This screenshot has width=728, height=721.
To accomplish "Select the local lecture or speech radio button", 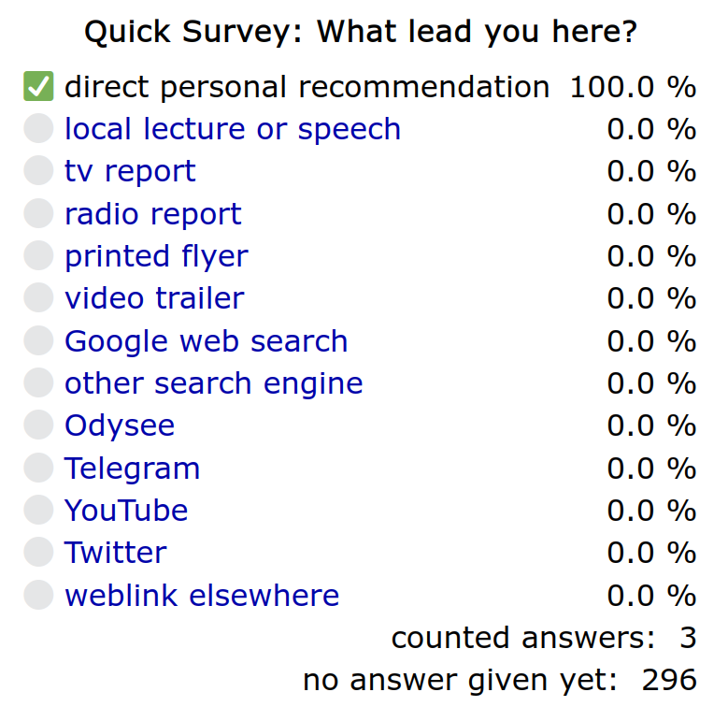I will [x=38, y=129].
